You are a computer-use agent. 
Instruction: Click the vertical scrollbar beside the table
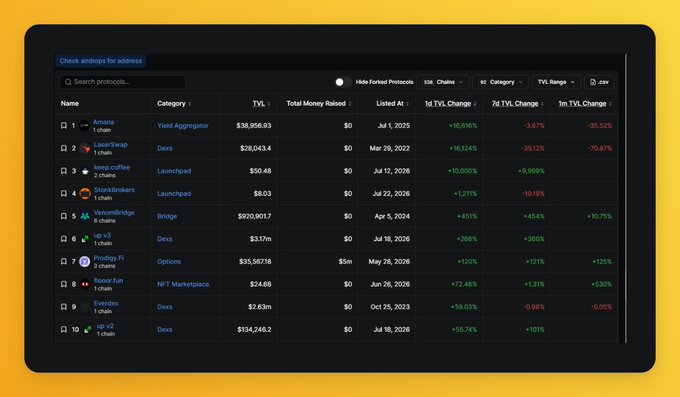[x=626, y=198]
